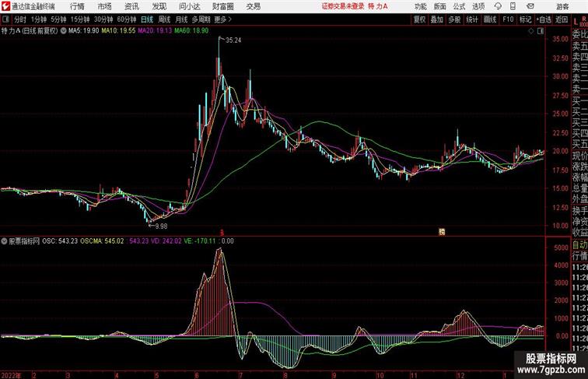Click the mobile phone icon
Screen dimensions: 588x379
pyautogui.click(x=513, y=6)
